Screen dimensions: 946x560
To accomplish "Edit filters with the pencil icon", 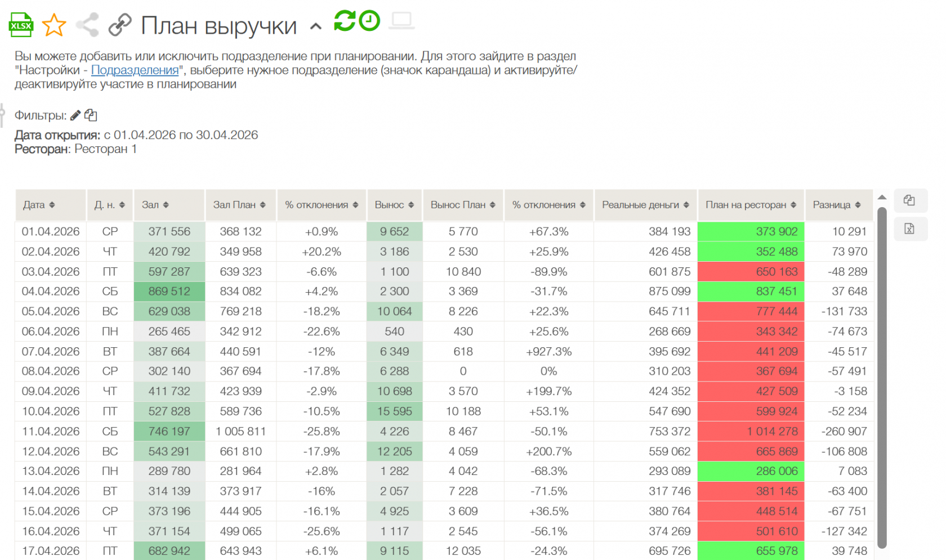I will coord(75,115).
